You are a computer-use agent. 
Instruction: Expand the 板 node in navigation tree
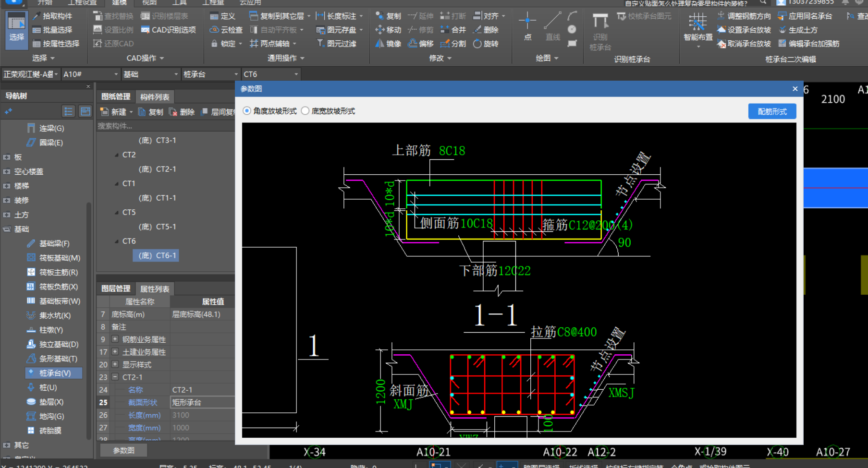7,157
